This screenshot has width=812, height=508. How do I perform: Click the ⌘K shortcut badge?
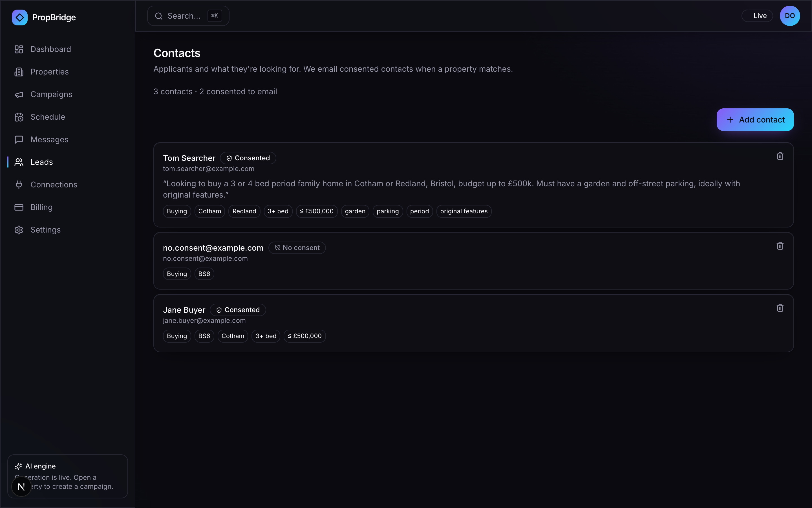(x=215, y=16)
